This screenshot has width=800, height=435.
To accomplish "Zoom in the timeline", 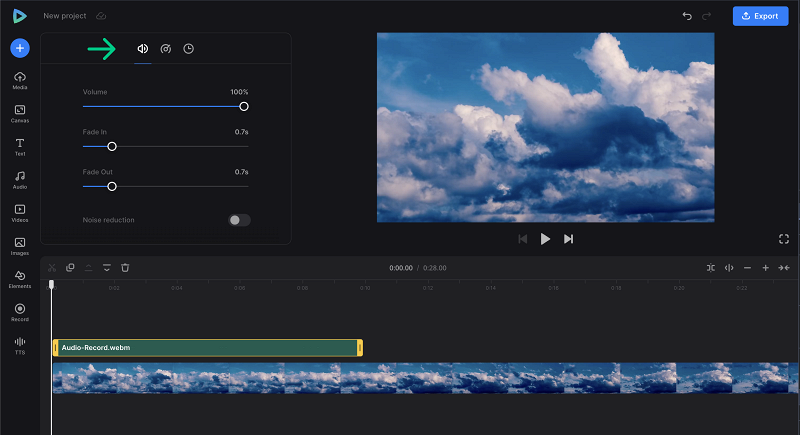I will tap(766, 268).
